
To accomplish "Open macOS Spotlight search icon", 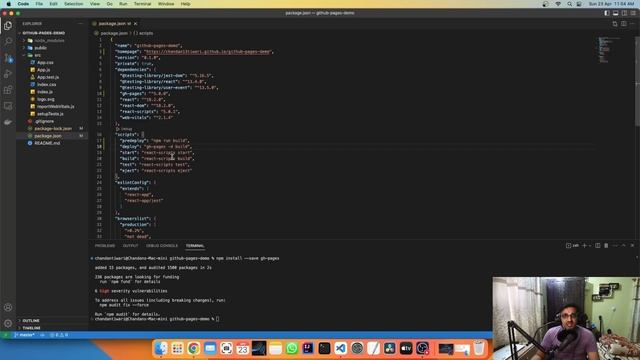I will click(569, 4).
